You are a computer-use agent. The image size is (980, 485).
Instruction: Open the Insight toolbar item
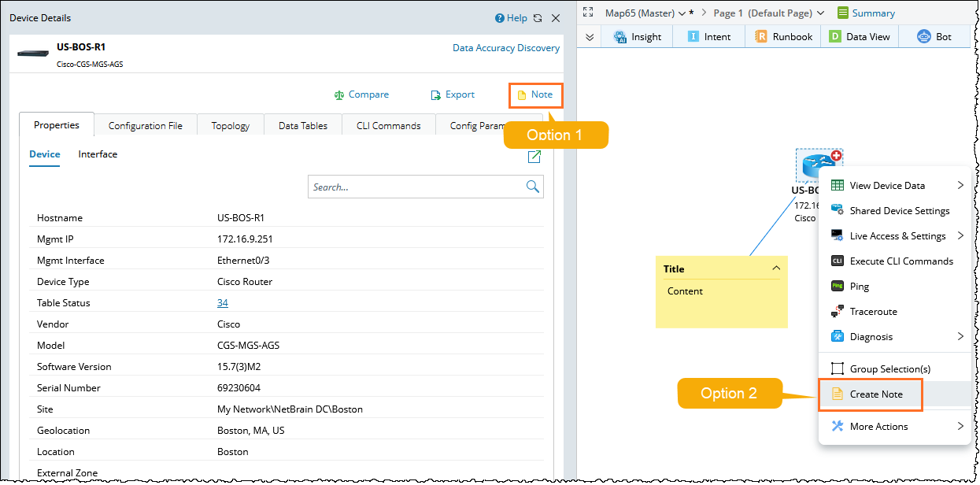click(x=637, y=36)
